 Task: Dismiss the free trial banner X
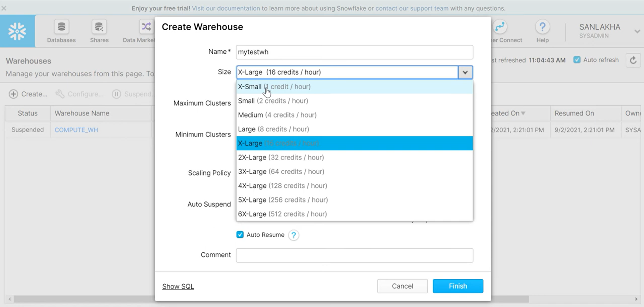(4, 8)
